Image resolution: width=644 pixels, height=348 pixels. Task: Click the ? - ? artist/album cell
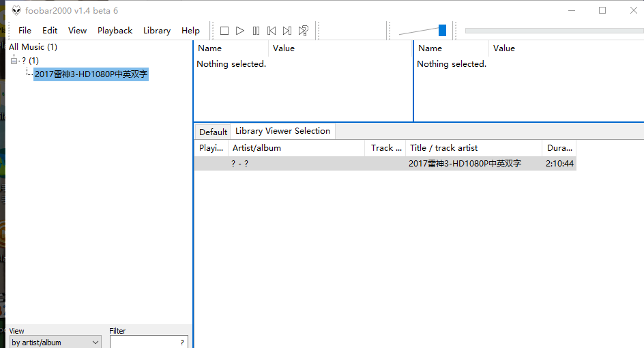240,164
